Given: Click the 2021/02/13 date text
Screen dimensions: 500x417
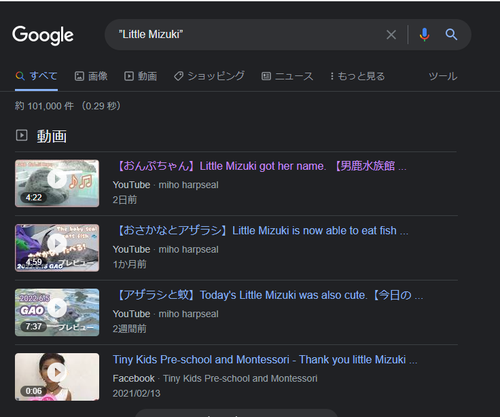Looking at the screenshot, I should click(136, 393).
